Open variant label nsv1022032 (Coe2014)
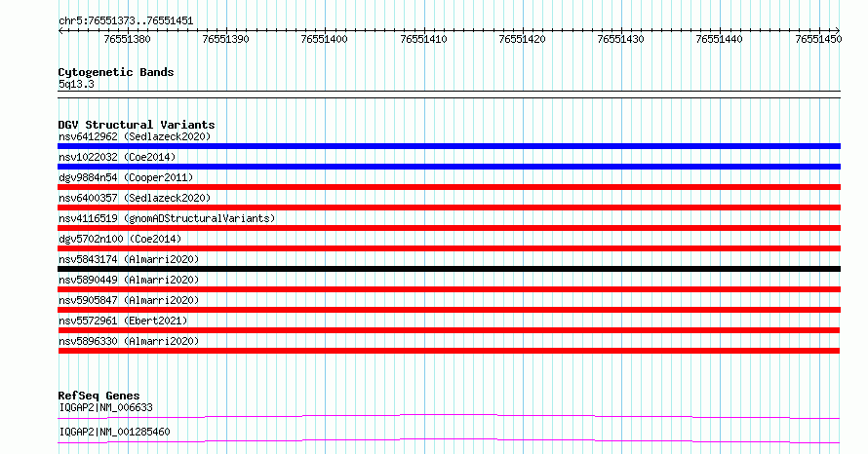Image resolution: width=868 pixels, height=454 pixels. 117,157
